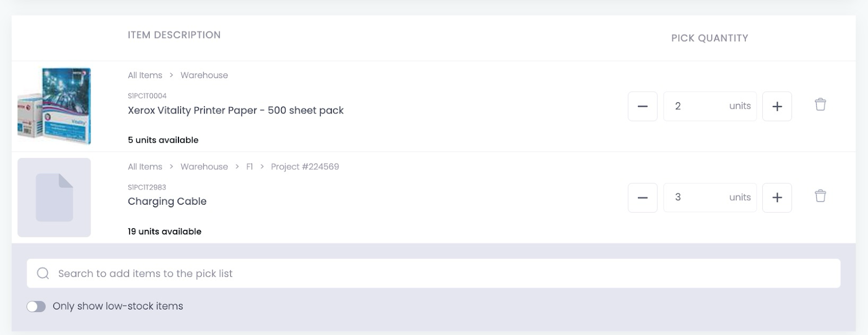Open Xerox Vitality Printer Paper item title

(235, 110)
